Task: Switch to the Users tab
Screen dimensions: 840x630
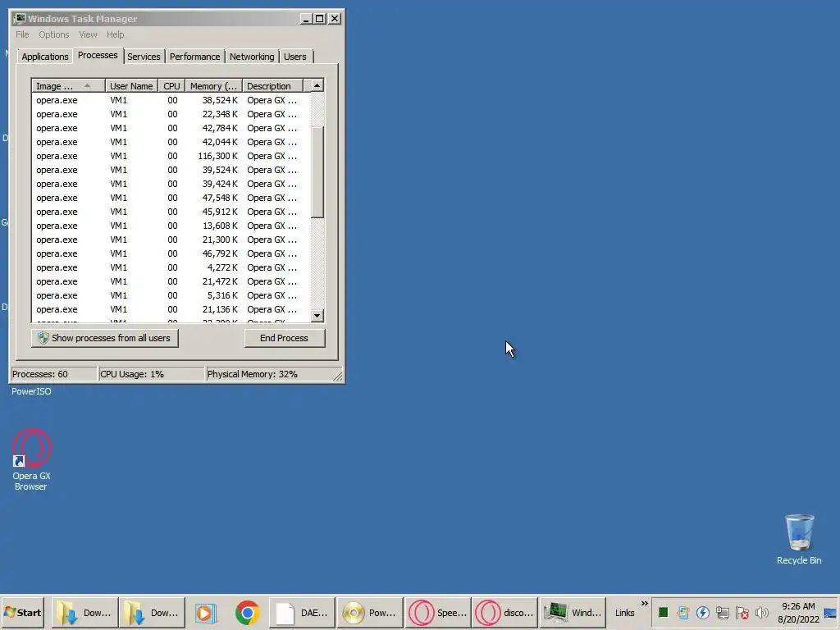Action: tap(295, 57)
